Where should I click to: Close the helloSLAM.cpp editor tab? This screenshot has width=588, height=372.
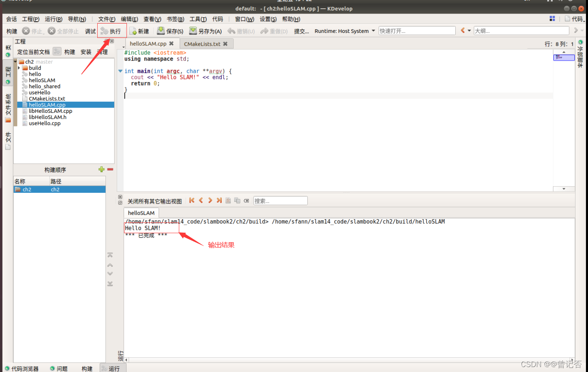pos(171,43)
